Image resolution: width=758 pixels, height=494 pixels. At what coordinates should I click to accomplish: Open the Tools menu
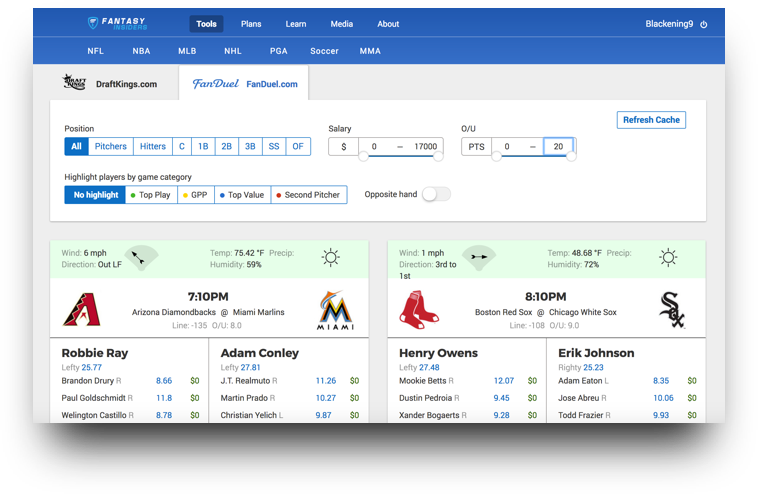[x=206, y=24]
